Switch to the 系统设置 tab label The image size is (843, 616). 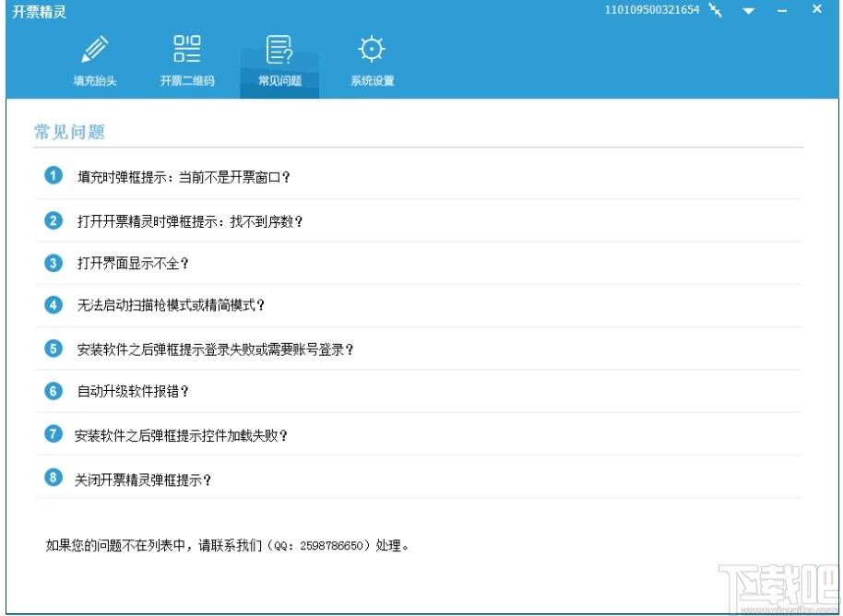(372, 81)
